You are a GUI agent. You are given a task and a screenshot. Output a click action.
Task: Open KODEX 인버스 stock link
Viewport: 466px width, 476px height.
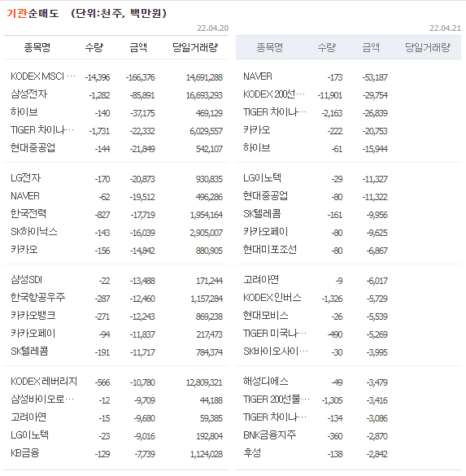[272, 298]
